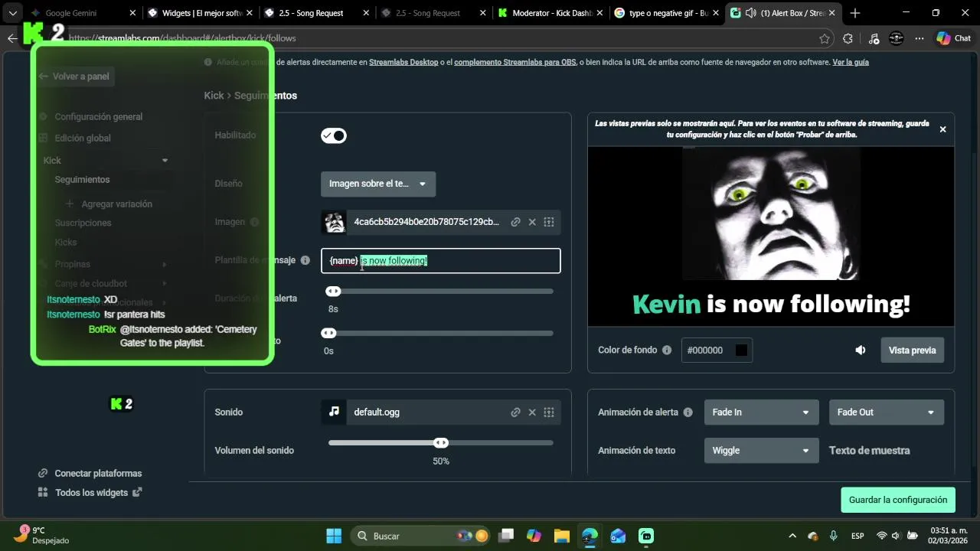This screenshot has height=551, width=980.
Task: Click the Duración de la alerta slider handle
Action: (x=333, y=291)
